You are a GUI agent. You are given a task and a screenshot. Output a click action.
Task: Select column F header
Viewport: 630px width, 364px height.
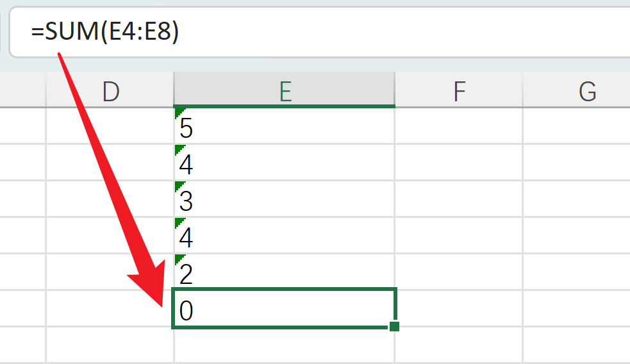[459, 92]
